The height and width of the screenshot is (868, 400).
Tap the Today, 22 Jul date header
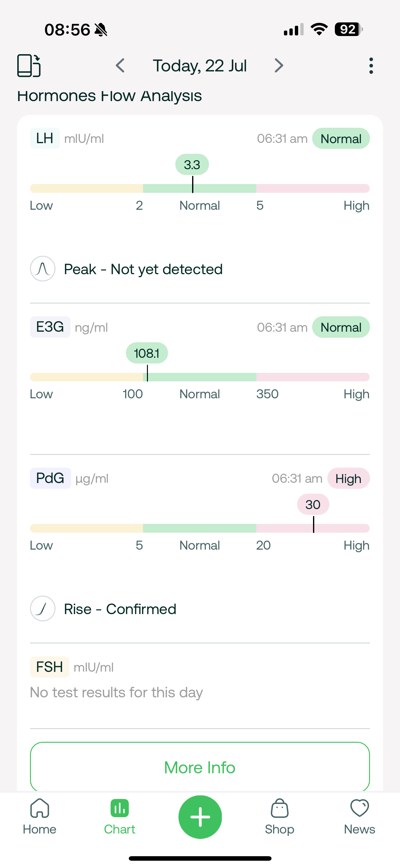coord(200,65)
